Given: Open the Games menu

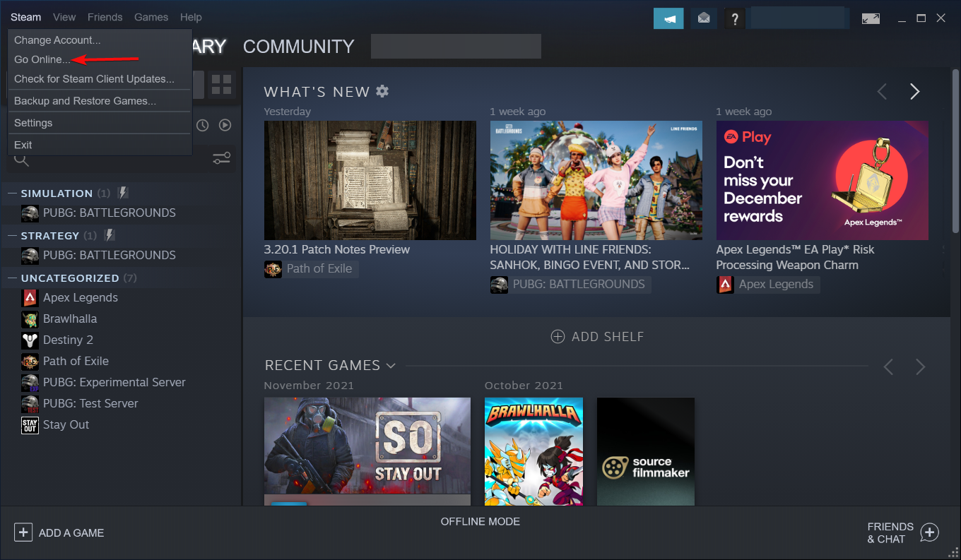Looking at the screenshot, I should pos(151,17).
